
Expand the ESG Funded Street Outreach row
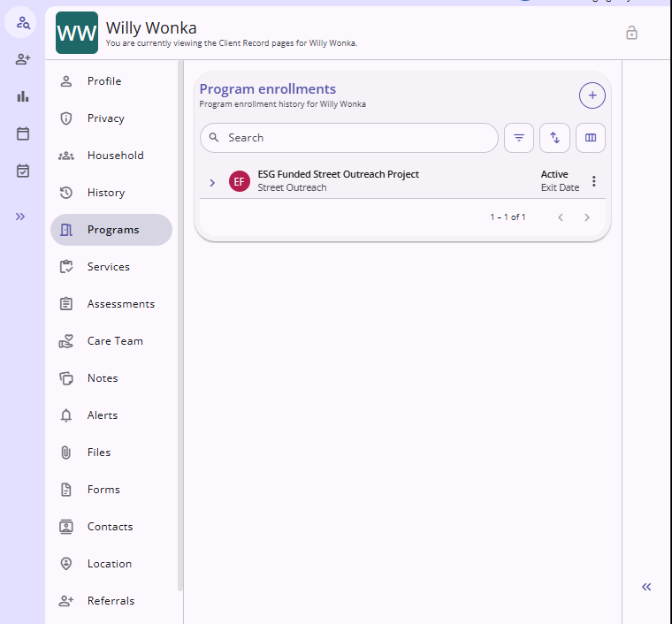[x=212, y=183]
